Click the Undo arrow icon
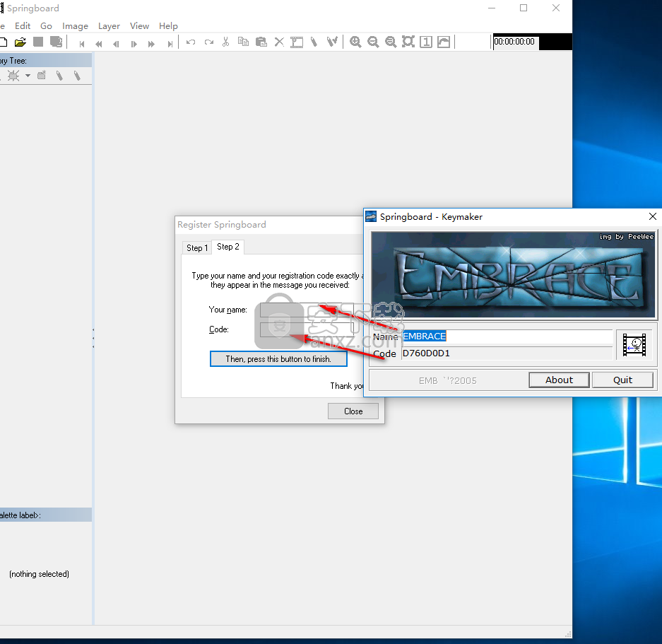The image size is (662, 644). 191,42
